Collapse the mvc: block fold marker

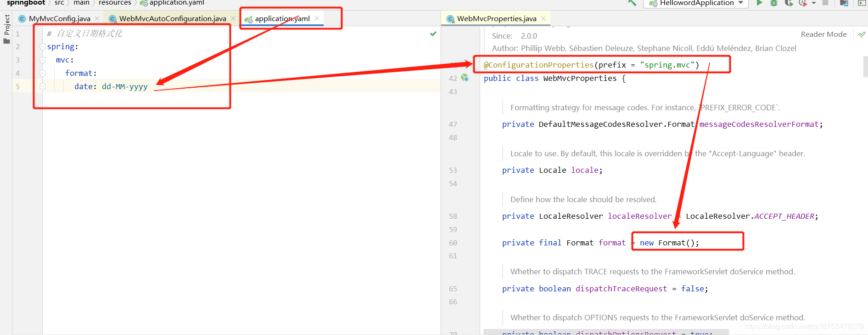(43, 60)
